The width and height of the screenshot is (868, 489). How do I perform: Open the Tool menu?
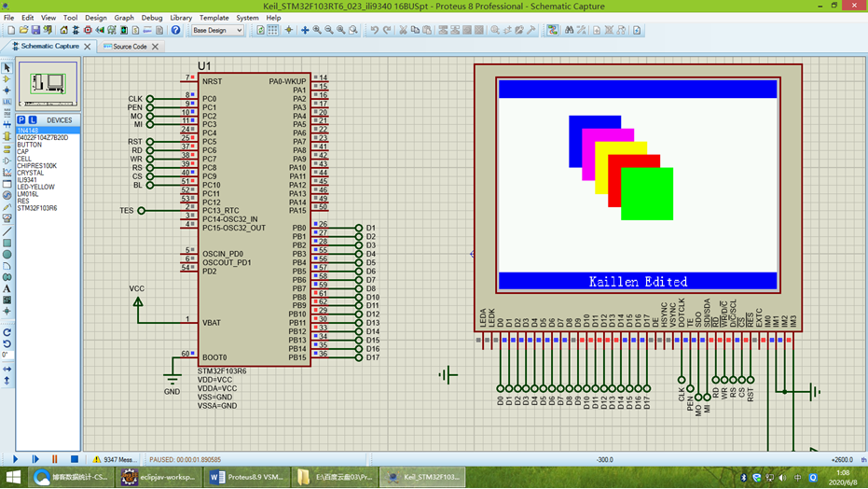(70, 18)
